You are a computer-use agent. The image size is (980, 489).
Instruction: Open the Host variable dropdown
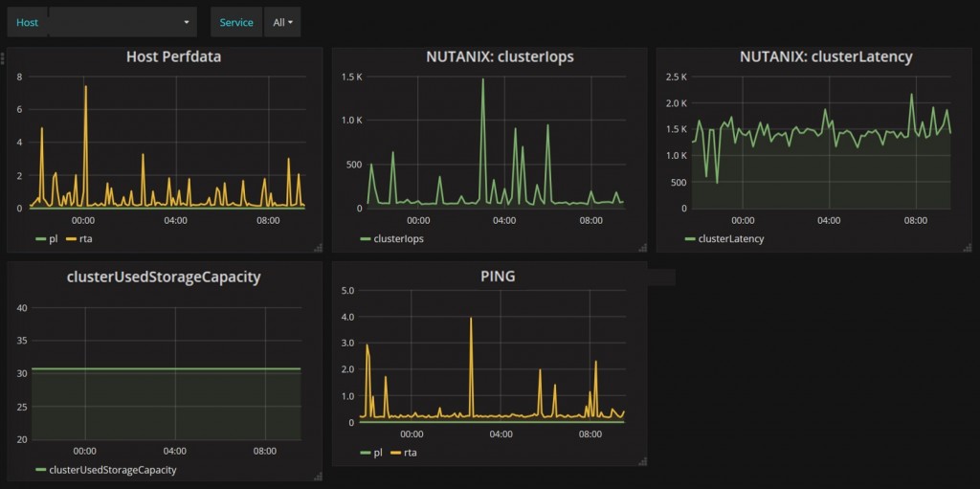click(123, 23)
